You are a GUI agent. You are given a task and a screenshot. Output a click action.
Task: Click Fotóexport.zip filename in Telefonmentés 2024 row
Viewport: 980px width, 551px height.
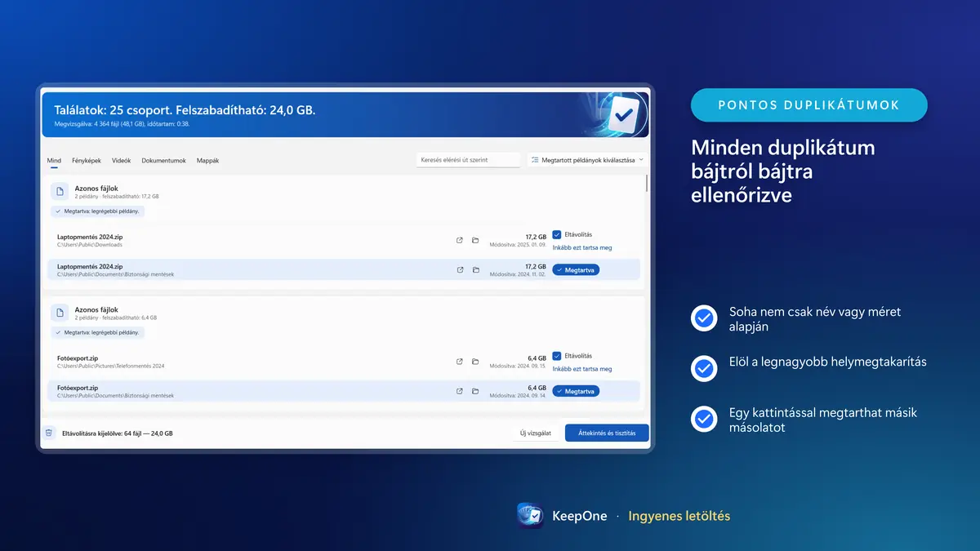click(x=78, y=358)
